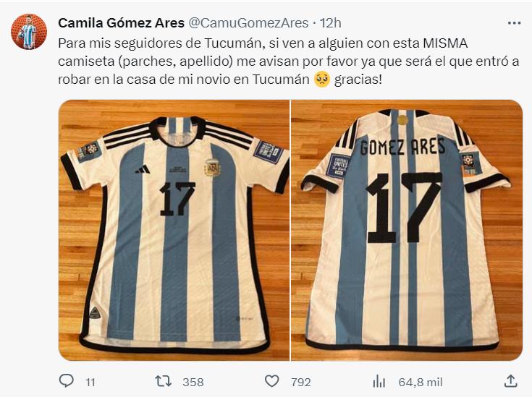The width and height of the screenshot is (532, 397).
Task: Click the 12h timestamp link
Action: click(x=331, y=23)
